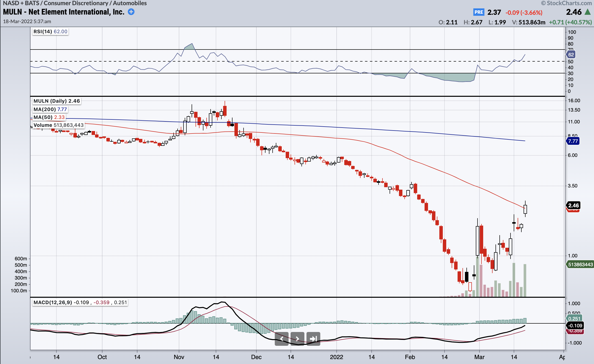Click the 'Dec' label on the date axis
Viewport: 594px width, 364px height.
(256, 357)
